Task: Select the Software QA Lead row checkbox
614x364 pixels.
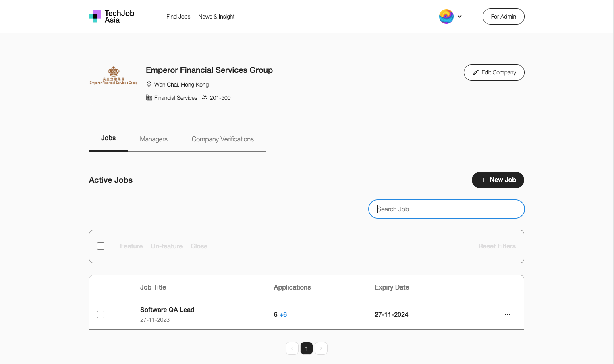Action: pyautogui.click(x=101, y=314)
